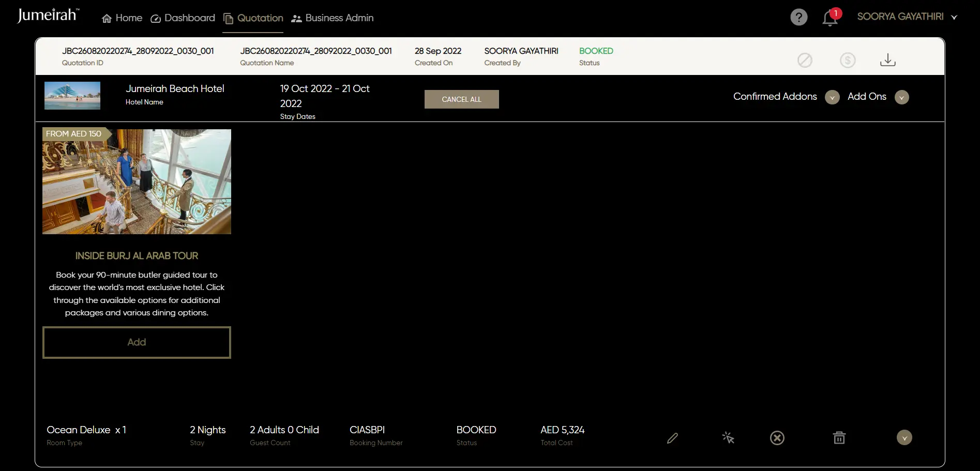The image size is (980, 471).
Task: Cancel the room booking with X icon
Action: [x=777, y=438]
